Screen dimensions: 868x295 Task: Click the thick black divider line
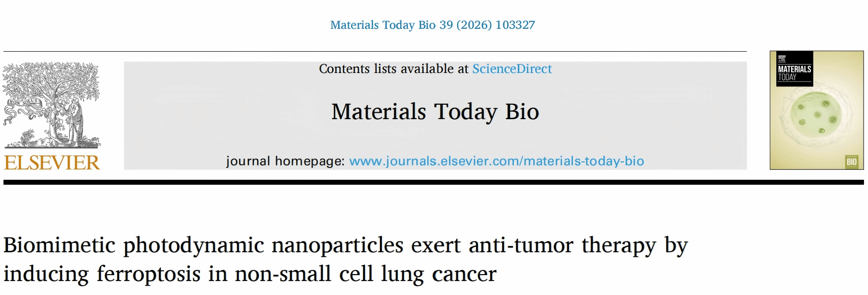tap(434, 182)
